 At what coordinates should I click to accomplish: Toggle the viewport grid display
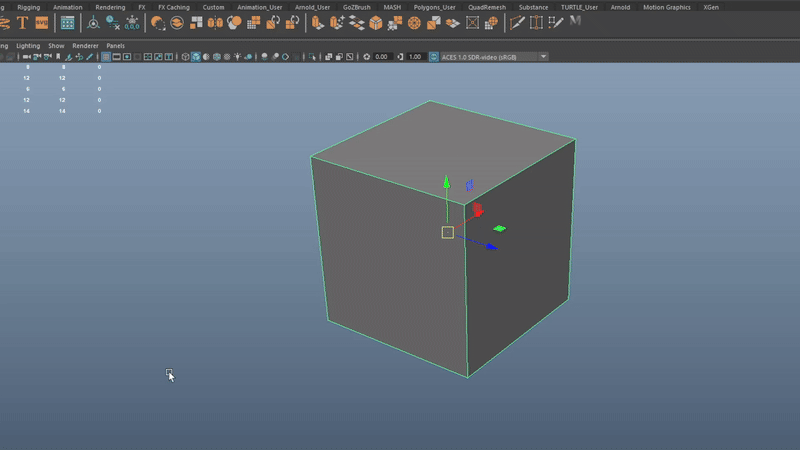[x=106, y=57]
